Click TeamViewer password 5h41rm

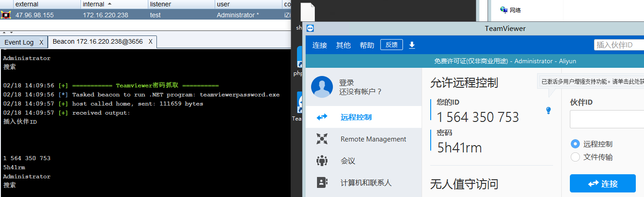tap(459, 147)
